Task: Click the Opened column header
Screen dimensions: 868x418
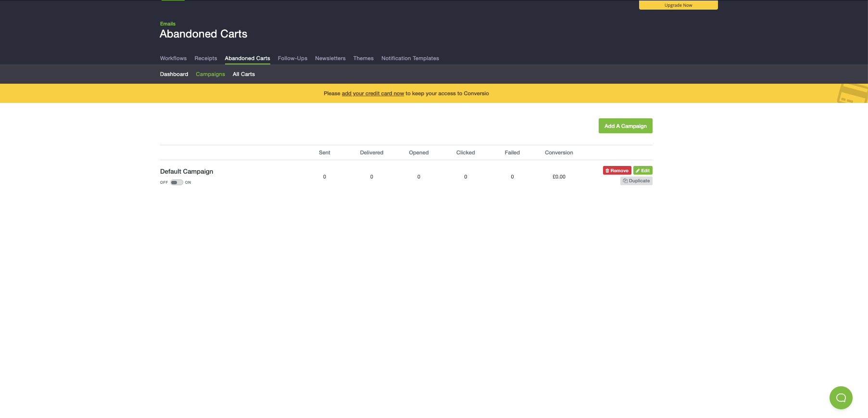Action: tap(419, 152)
